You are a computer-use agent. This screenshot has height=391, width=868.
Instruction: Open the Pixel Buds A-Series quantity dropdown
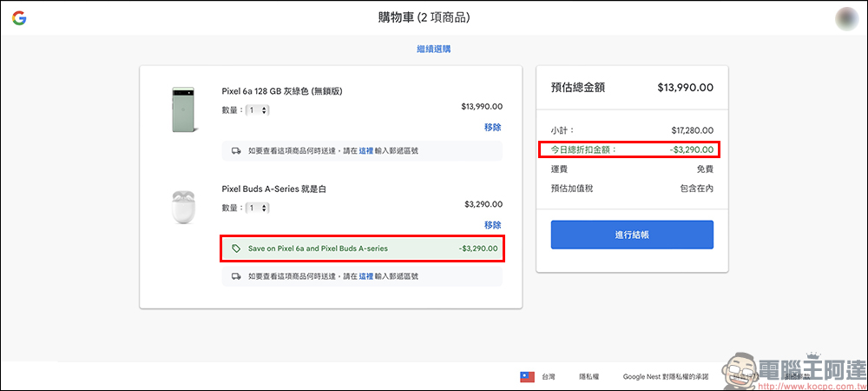258,209
